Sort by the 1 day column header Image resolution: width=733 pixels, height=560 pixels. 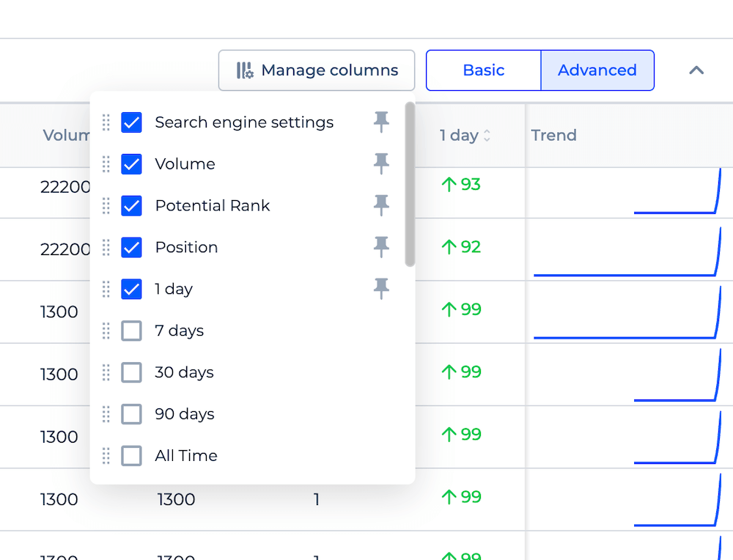point(465,136)
